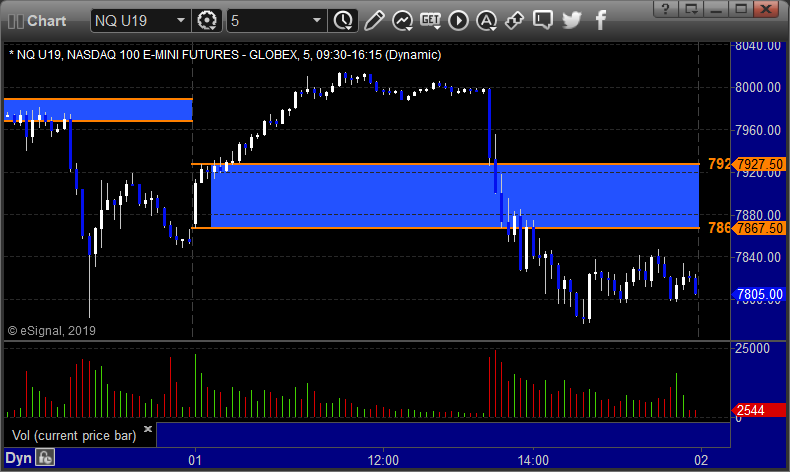Click the orange 7927.50 price label
This screenshot has height=472, width=790.
click(x=760, y=164)
